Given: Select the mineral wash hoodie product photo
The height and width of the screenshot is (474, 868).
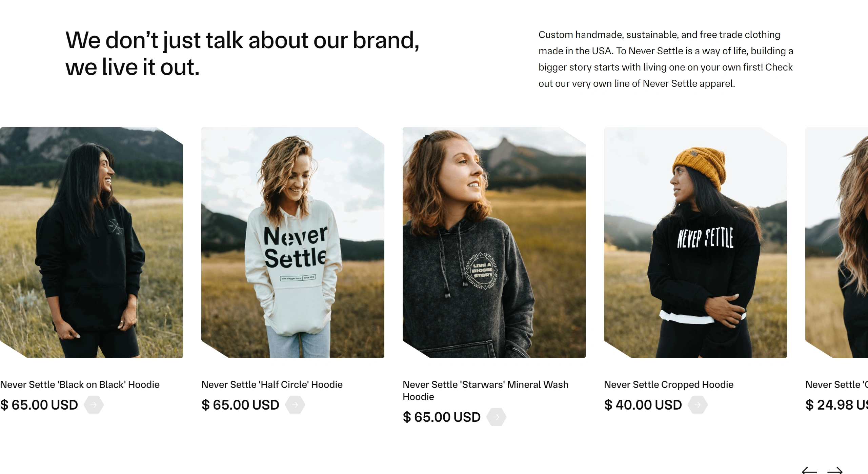Looking at the screenshot, I should click(493, 248).
